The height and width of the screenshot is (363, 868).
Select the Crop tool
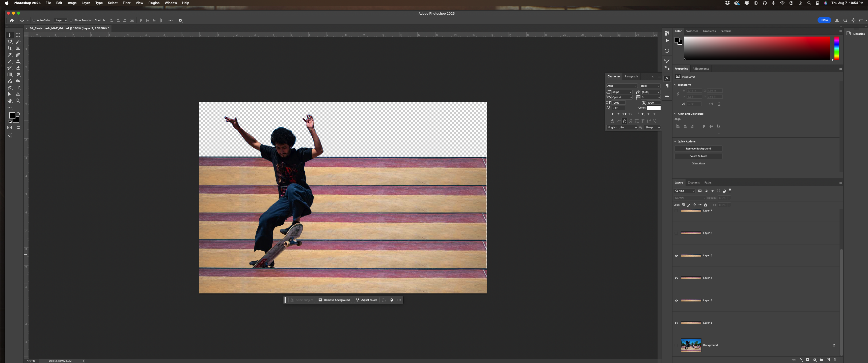point(10,48)
